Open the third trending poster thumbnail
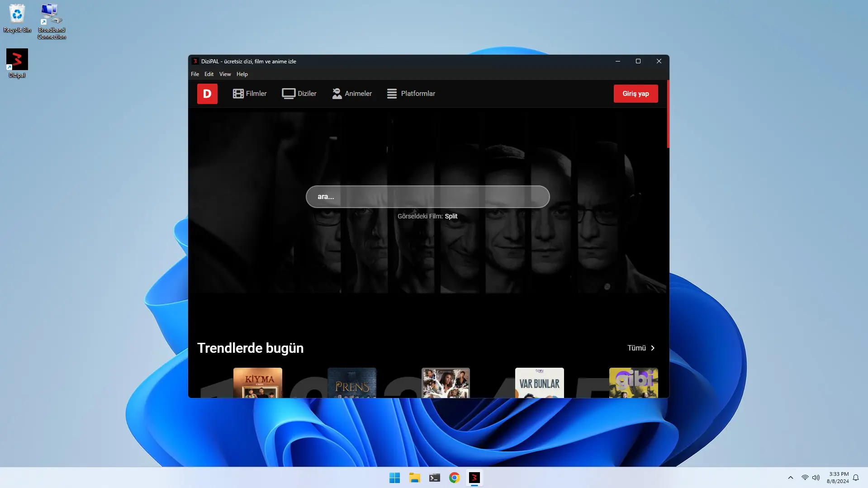The width and height of the screenshot is (868, 488). [x=446, y=383]
